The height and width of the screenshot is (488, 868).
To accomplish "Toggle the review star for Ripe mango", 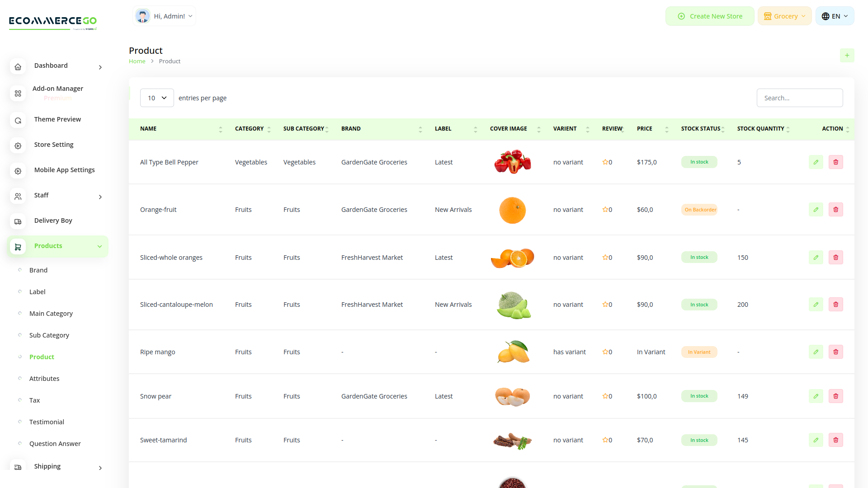I will [605, 352].
